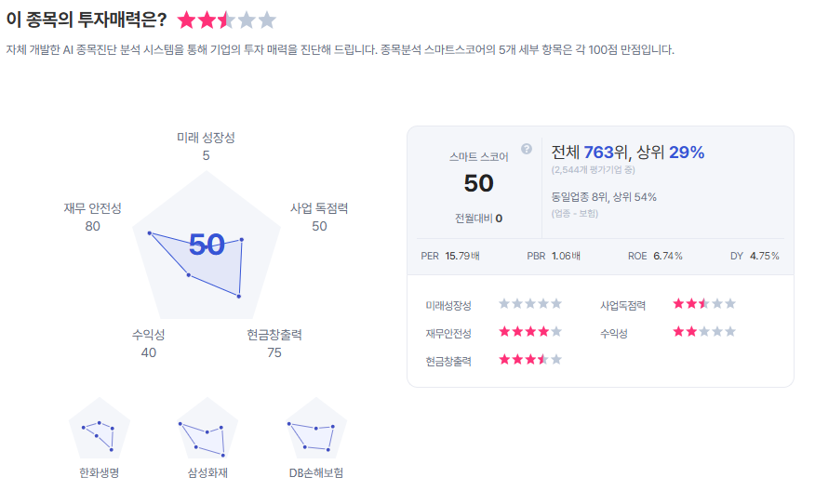Click the investment appeal star rating at top

(x=226, y=20)
